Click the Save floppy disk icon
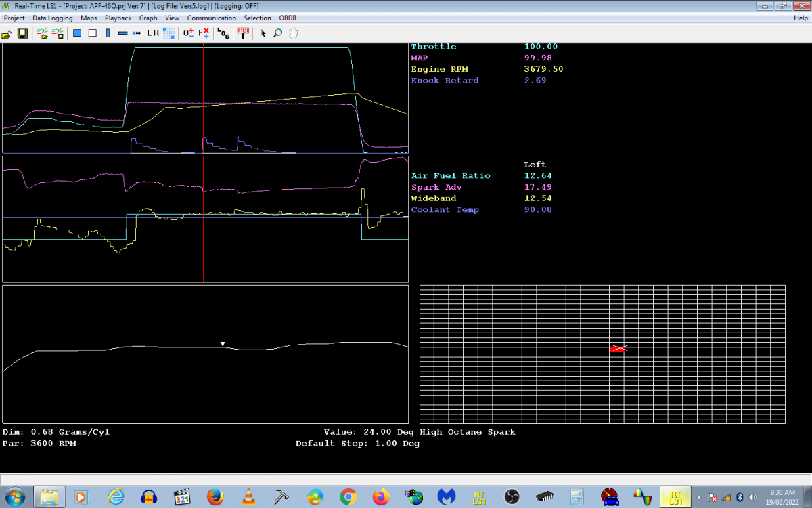Screen dimensions: 812x508 22,33
